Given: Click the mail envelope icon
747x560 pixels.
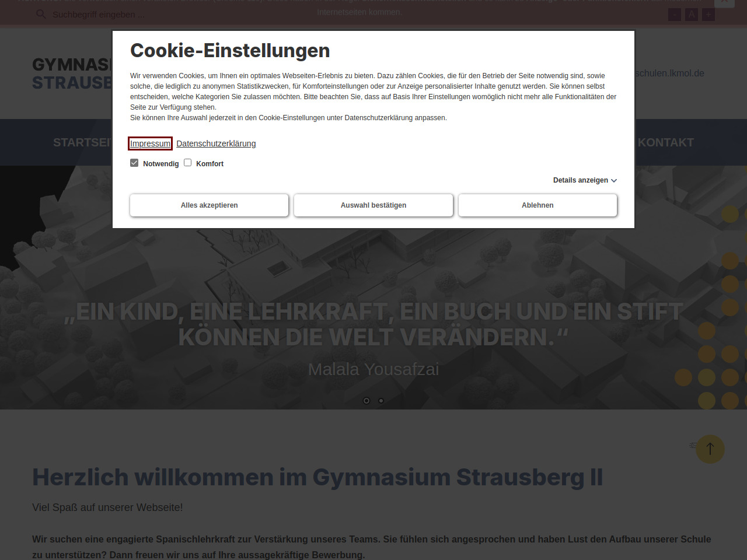Looking at the screenshot, I should tap(693, 445).
